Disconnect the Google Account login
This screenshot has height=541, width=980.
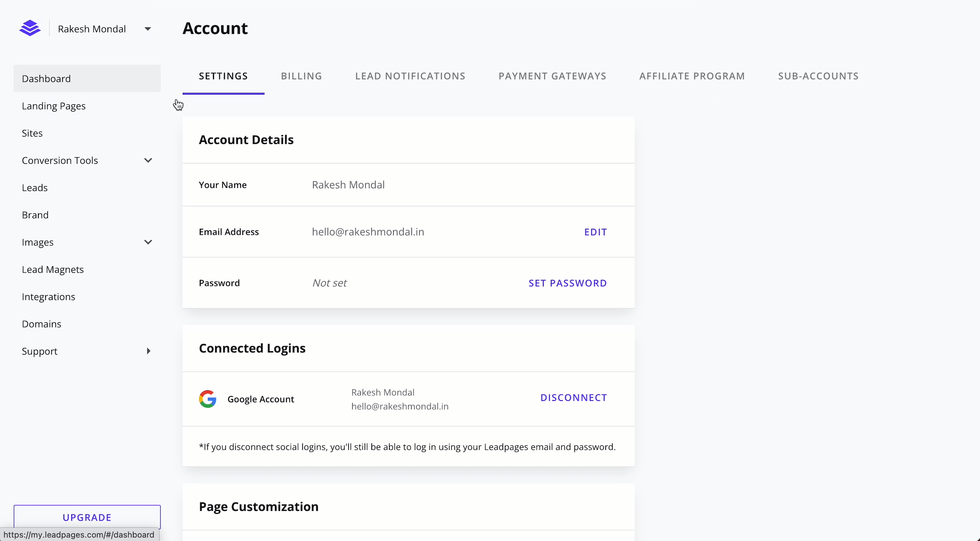[573, 397]
